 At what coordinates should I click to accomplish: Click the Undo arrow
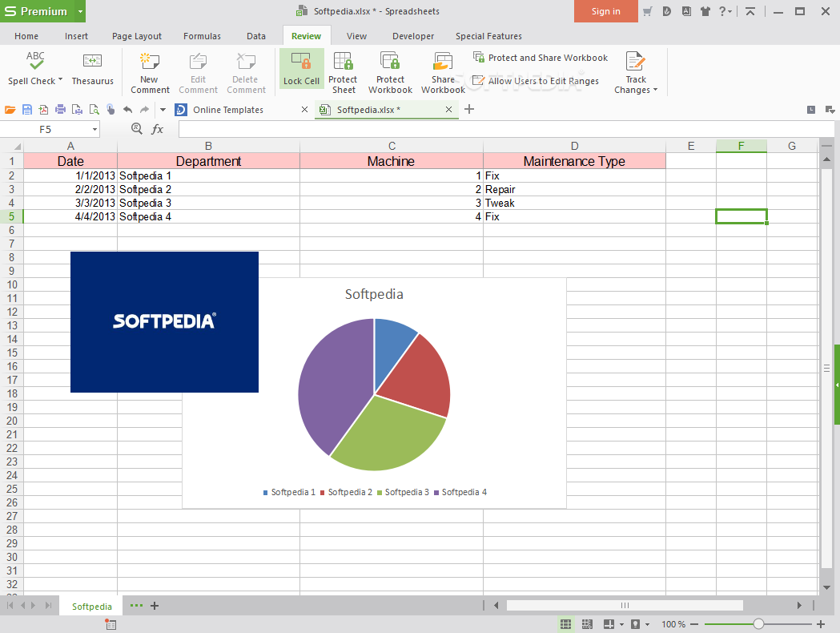[127, 109]
